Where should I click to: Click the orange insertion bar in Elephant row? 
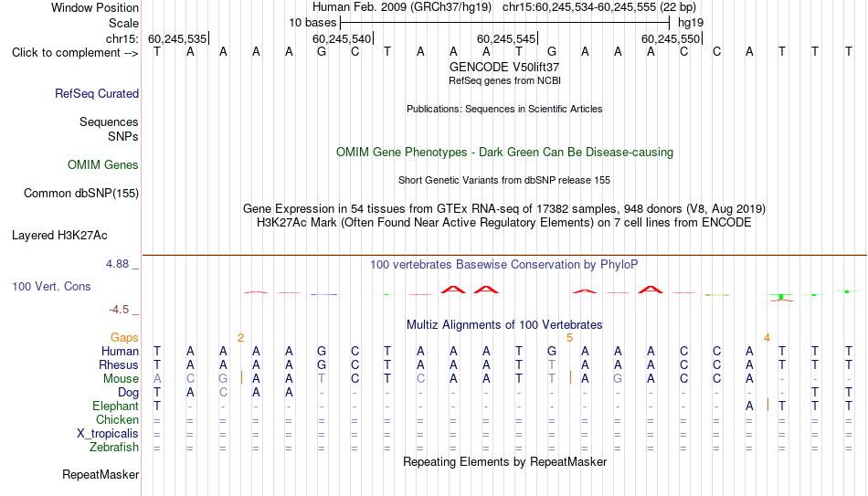(x=767, y=406)
